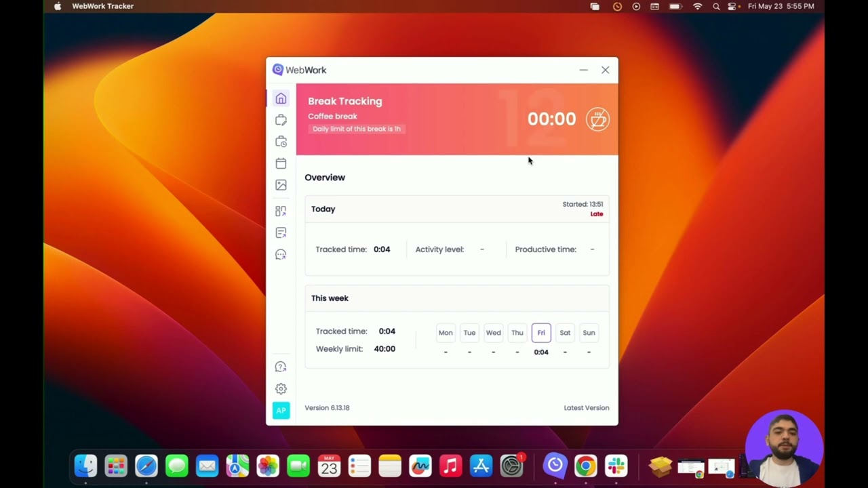
Task: Open Freeform from the Dock
Action: point(420,466)
